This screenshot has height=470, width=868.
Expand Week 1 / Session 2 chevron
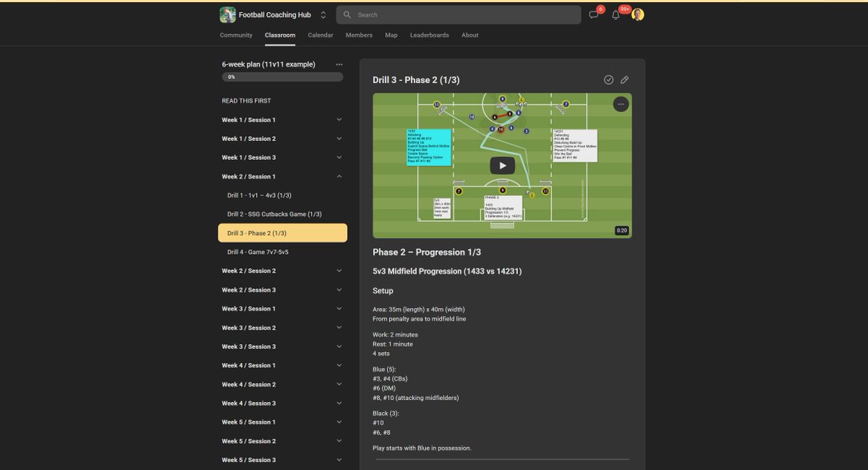[x=339, y=139]
